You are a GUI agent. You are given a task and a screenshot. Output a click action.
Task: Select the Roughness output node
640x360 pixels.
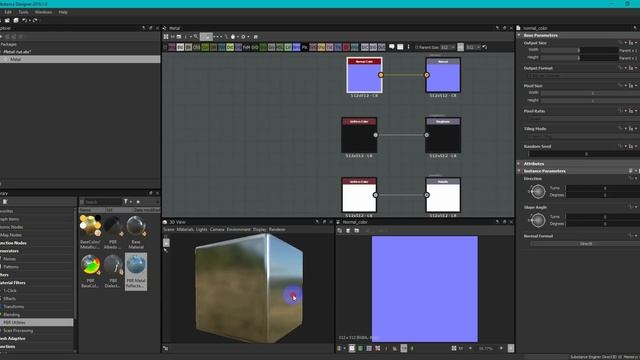pyautogui.click(x=443, y=135)
